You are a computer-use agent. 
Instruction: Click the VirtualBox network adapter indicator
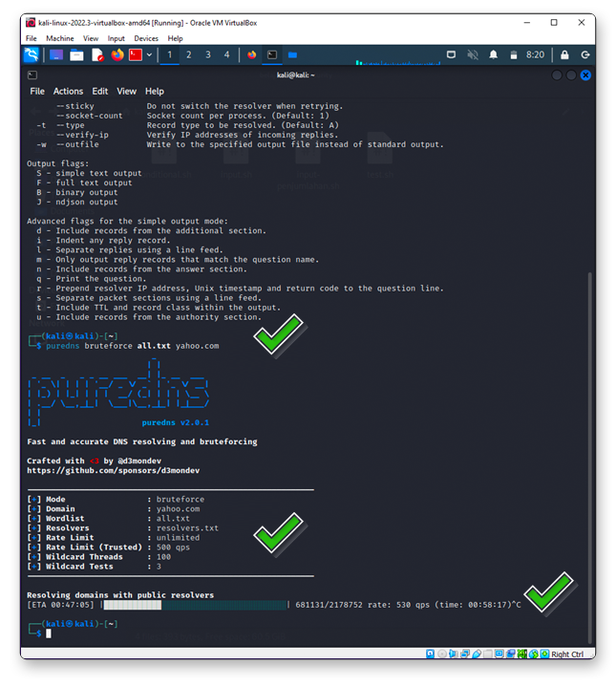(465, 655)
